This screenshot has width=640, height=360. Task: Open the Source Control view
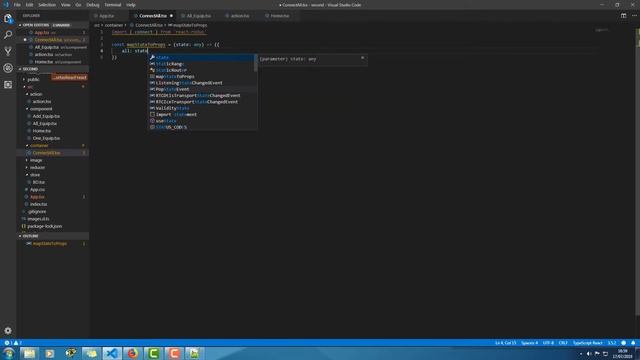[8, 51]
